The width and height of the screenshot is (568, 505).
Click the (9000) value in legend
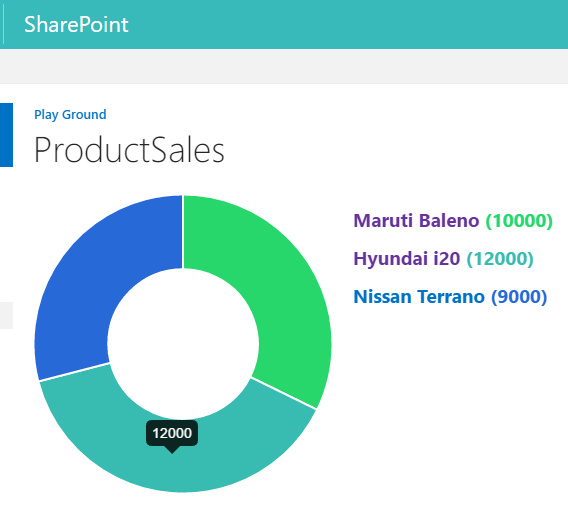click(519, 297)
